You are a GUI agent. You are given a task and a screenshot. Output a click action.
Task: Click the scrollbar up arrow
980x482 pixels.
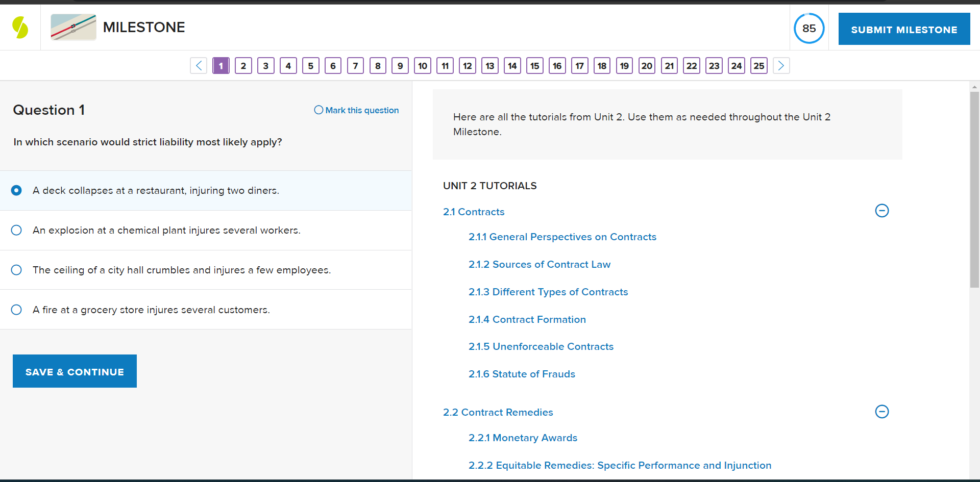tap(974, 87)
